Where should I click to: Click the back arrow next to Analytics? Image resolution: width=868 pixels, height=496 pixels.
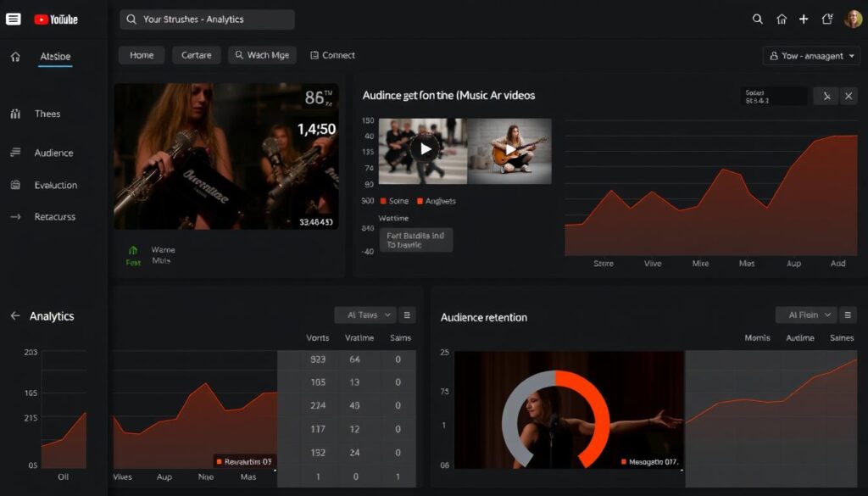click(14, 316)
